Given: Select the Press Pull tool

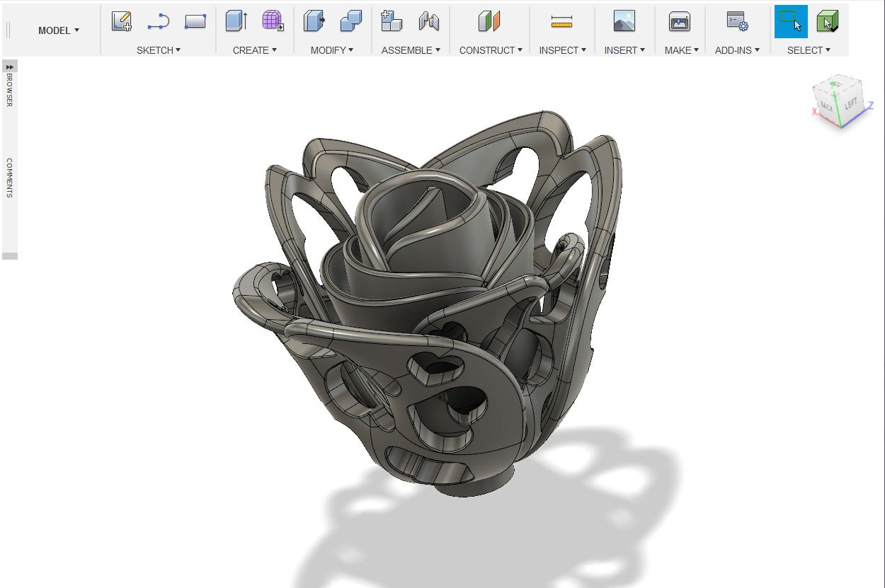Looking at the screenshot, I should point(314,21).
